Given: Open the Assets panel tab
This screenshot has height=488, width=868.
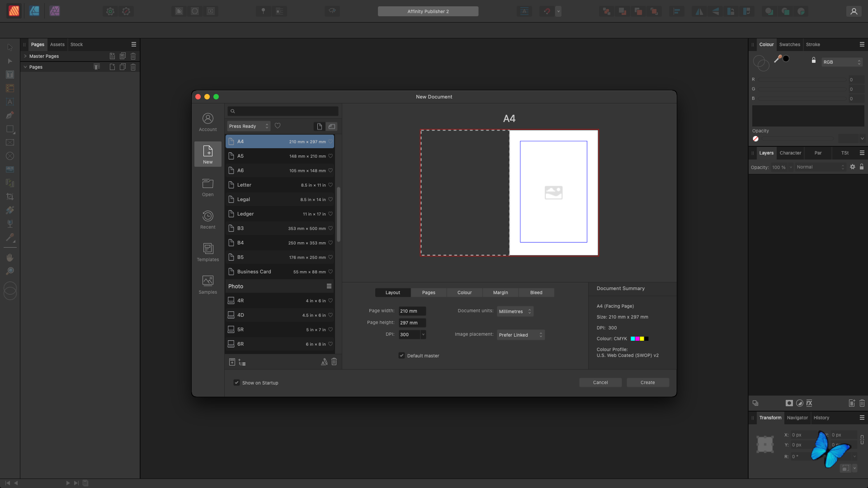Looking at the screenshot, I should coord(57,44).
